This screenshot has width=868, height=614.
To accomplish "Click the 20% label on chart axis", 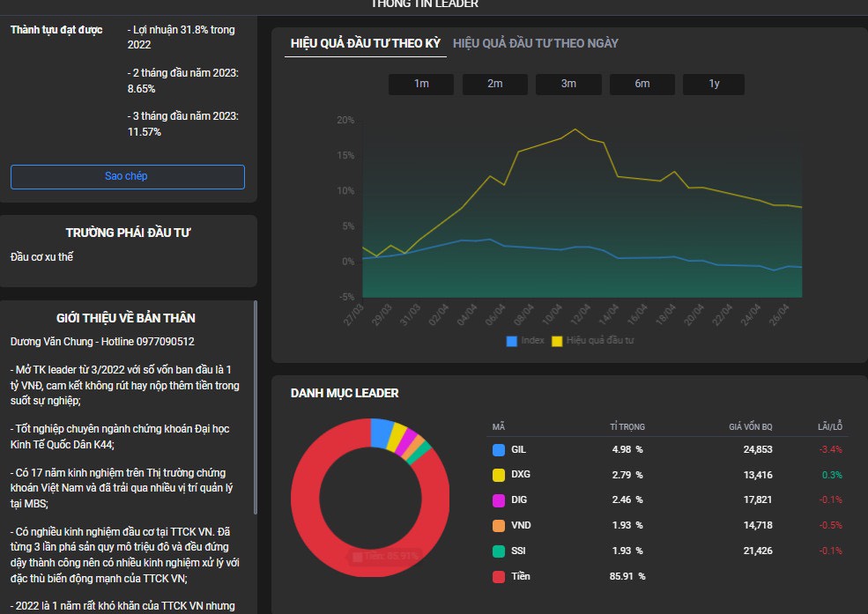I will point(345,120).
